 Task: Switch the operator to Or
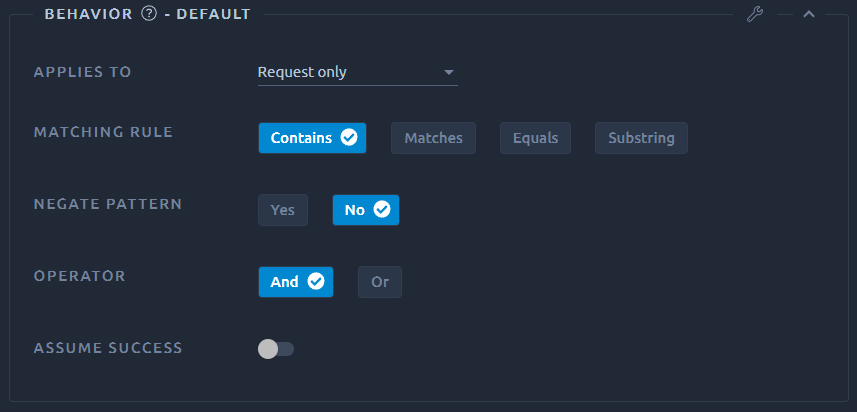380,282
